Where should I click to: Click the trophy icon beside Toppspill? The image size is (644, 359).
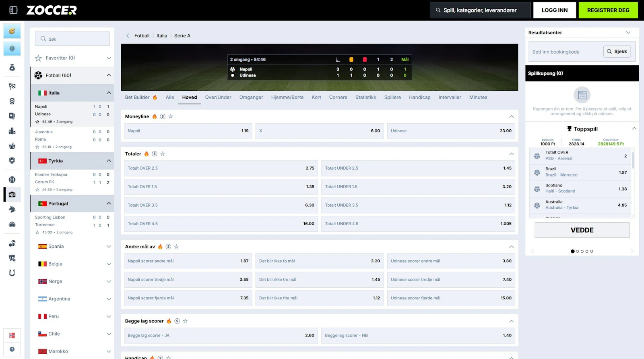tap(569, 129)
